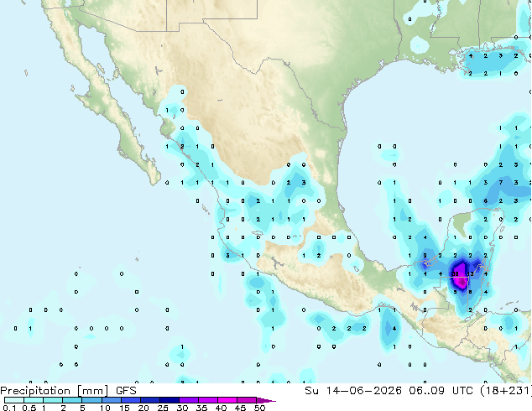Click the legend tick label "25"
Viewport: 532px width, 411px height.
coord(163,408)
